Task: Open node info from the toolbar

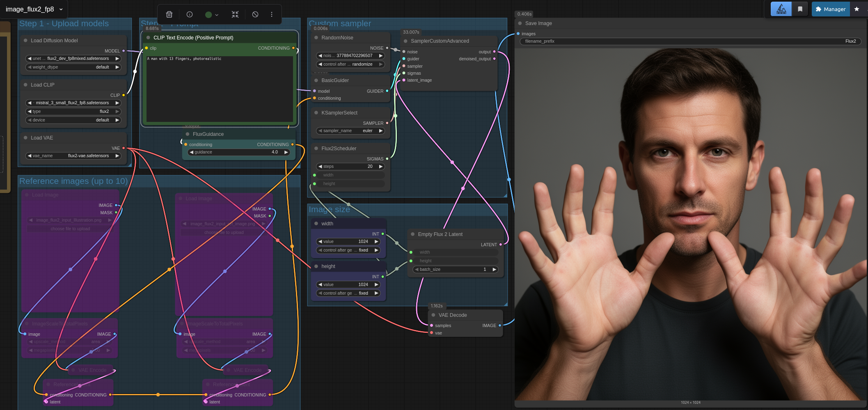Action: pos(190,14)
